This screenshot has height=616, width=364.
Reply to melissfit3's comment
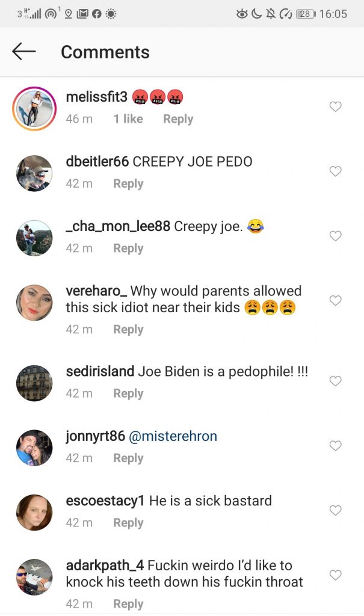click(x=178, y=119)
